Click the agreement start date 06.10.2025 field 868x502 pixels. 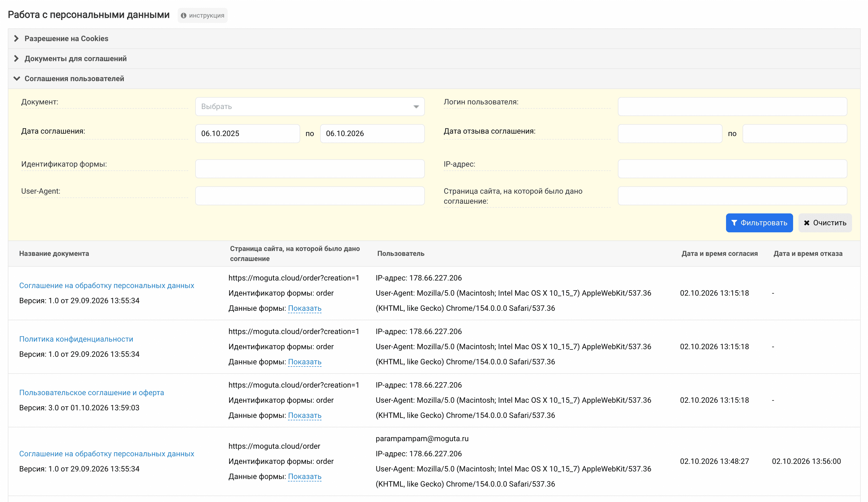tap(247, 133)
